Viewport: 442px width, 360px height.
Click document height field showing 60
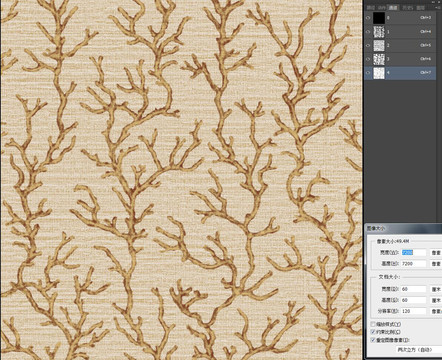(414, 300)
